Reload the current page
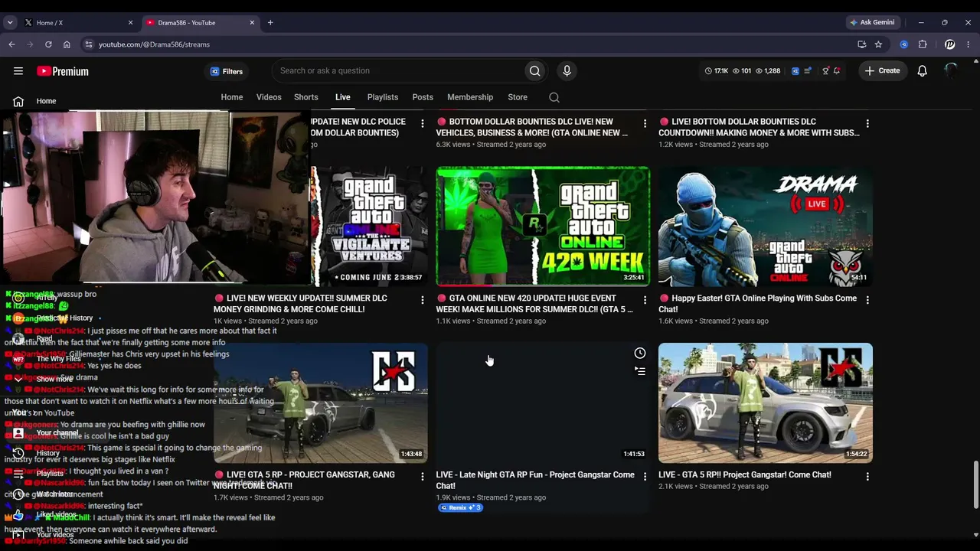 click(x=48, y=44)
